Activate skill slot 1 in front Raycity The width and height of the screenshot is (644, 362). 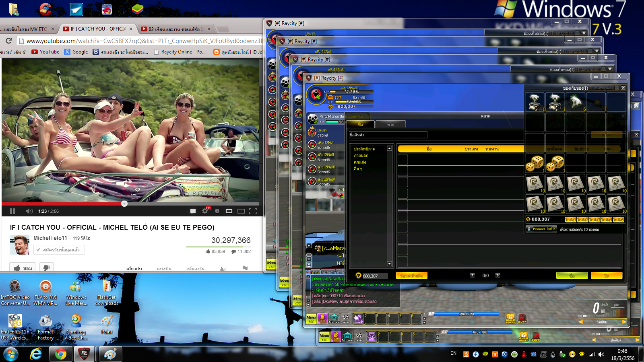[358, 319]
